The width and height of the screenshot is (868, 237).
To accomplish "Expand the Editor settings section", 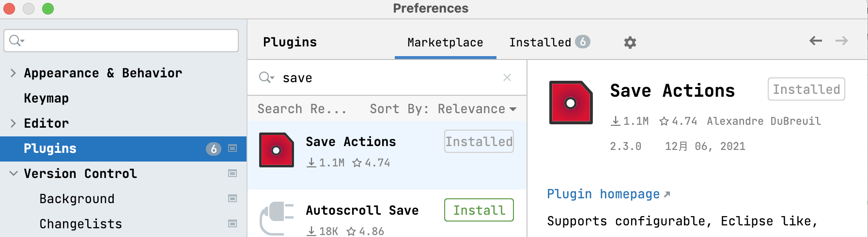I will click(x=13, y=123).
